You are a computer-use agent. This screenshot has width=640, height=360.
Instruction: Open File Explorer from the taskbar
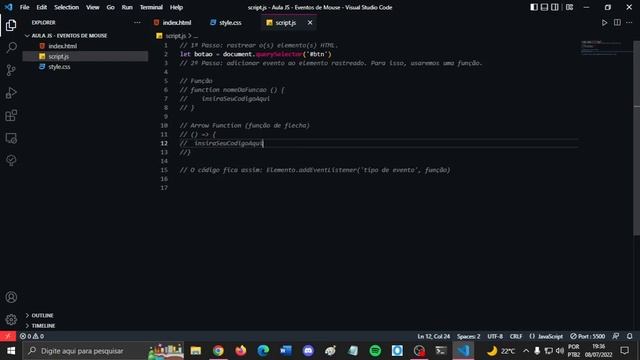pyautogui.click(x=196, y=351)
